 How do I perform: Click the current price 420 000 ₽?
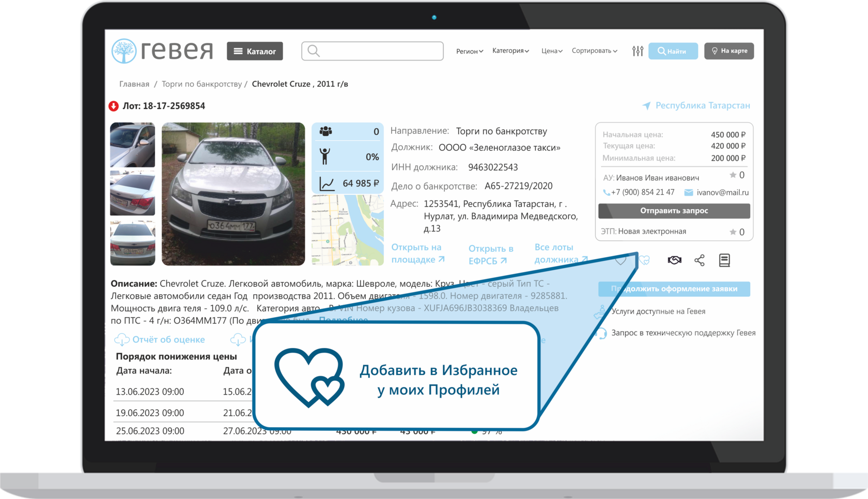pyautogui.click(x=728, y=146)
